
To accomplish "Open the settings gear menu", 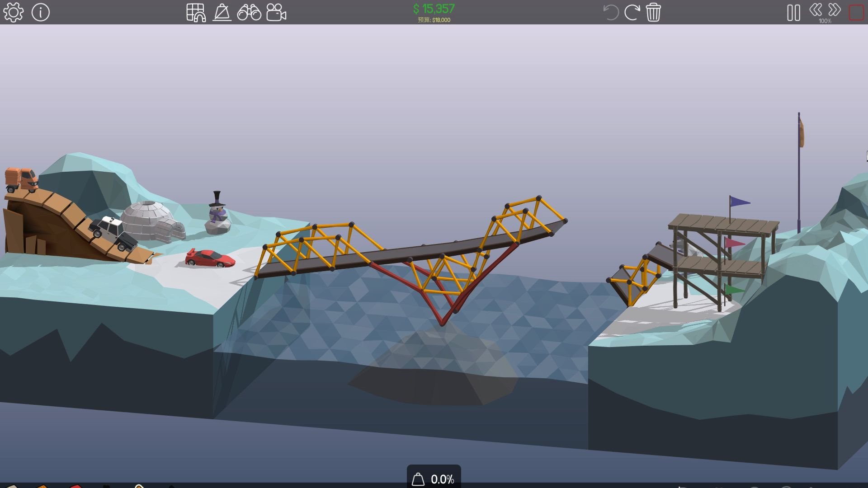I will 13,12.
